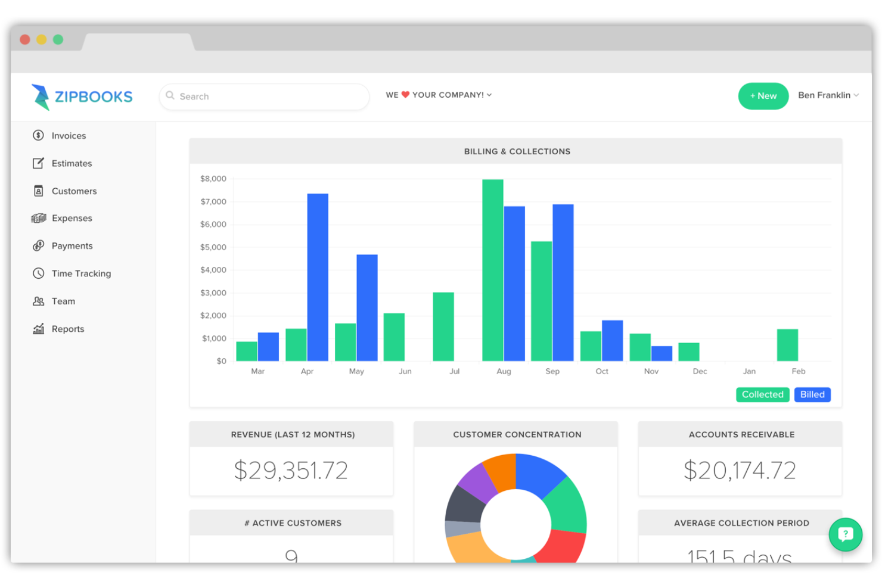This screenshot has width=882, height=588.
Task: Toggle the Billed series in chart legend
Action: 812,394
